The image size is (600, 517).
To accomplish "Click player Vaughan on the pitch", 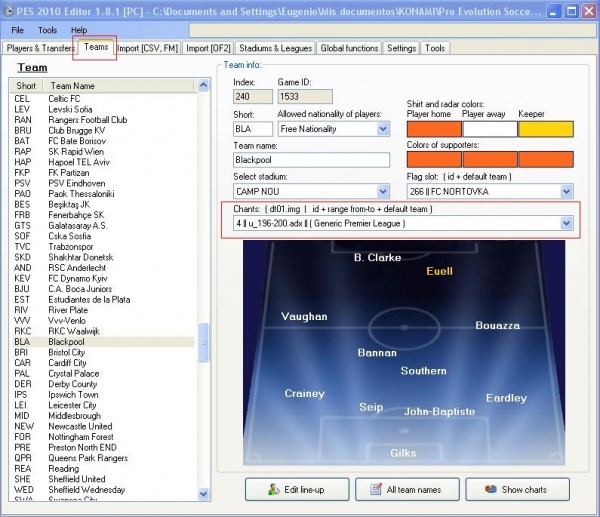I will [304, 316].
